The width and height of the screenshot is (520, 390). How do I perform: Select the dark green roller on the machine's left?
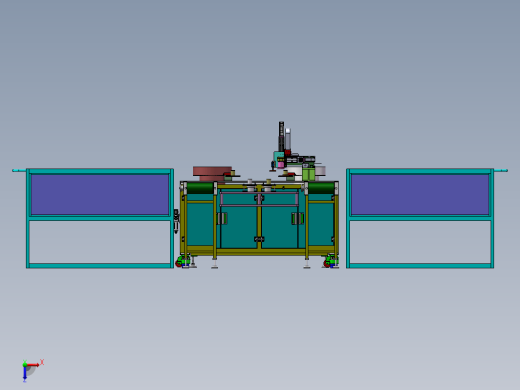click(200, 188)
